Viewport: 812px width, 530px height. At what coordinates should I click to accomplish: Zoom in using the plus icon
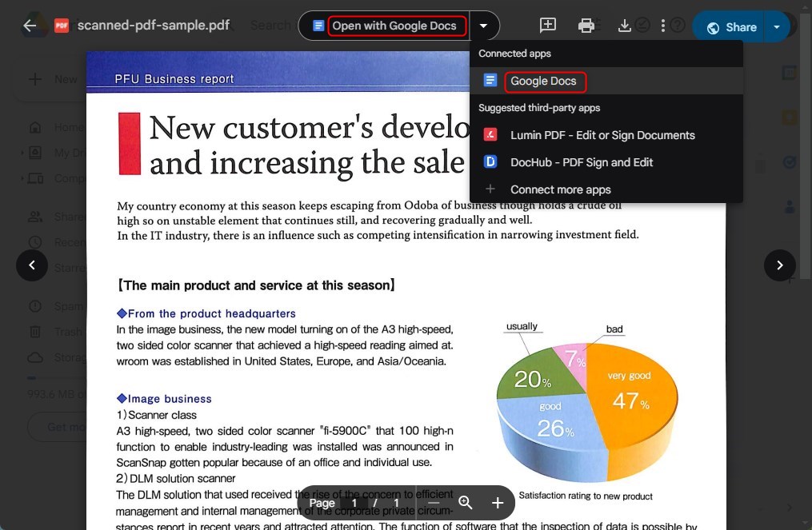(x=497, y=503)
